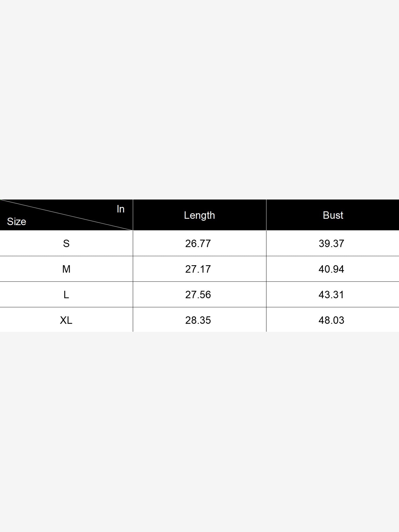Click the divider between Length and Bust headers
This screenshot has width=399, height=532.
coord(266,215)
